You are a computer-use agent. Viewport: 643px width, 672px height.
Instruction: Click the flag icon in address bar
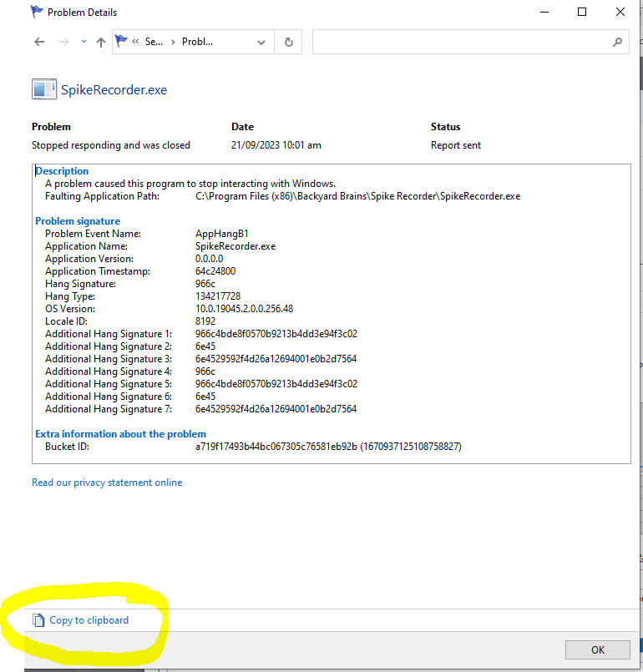click(121, 41)
